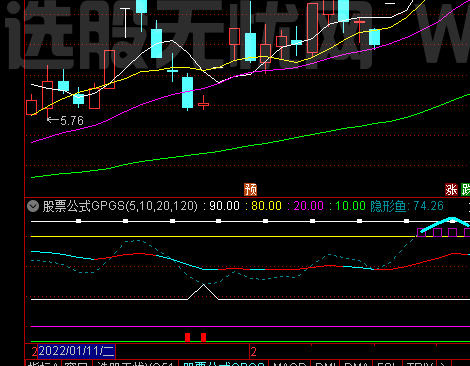470x366 pixels.
Task: Click the green 跌 marker icon
Action: click(466, 189)
